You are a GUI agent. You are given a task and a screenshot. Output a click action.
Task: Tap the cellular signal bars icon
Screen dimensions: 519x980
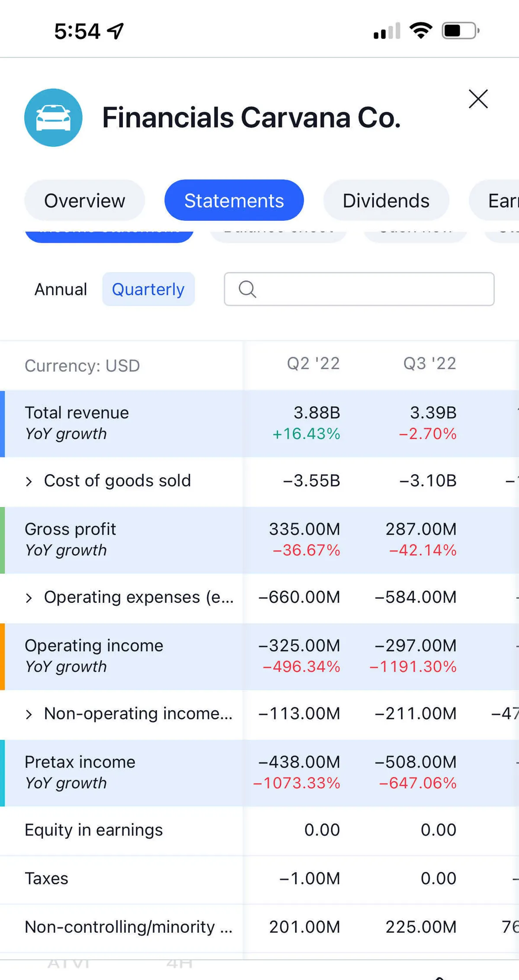387,31
